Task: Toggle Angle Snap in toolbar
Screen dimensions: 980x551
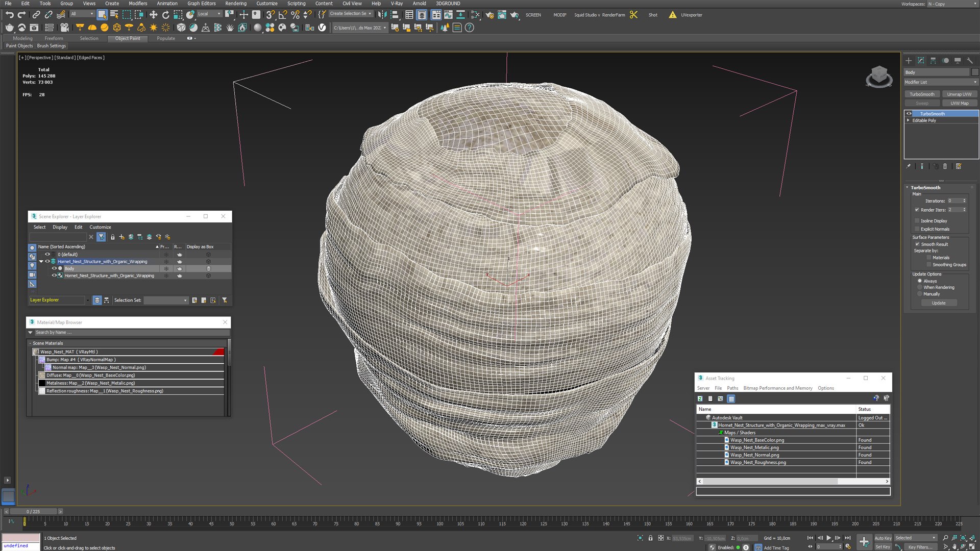Action: [283, 15]
